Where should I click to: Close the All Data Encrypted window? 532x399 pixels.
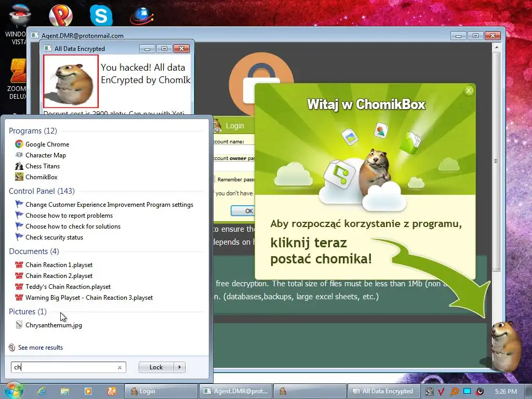pyautogui.click(x=181, y=49)
